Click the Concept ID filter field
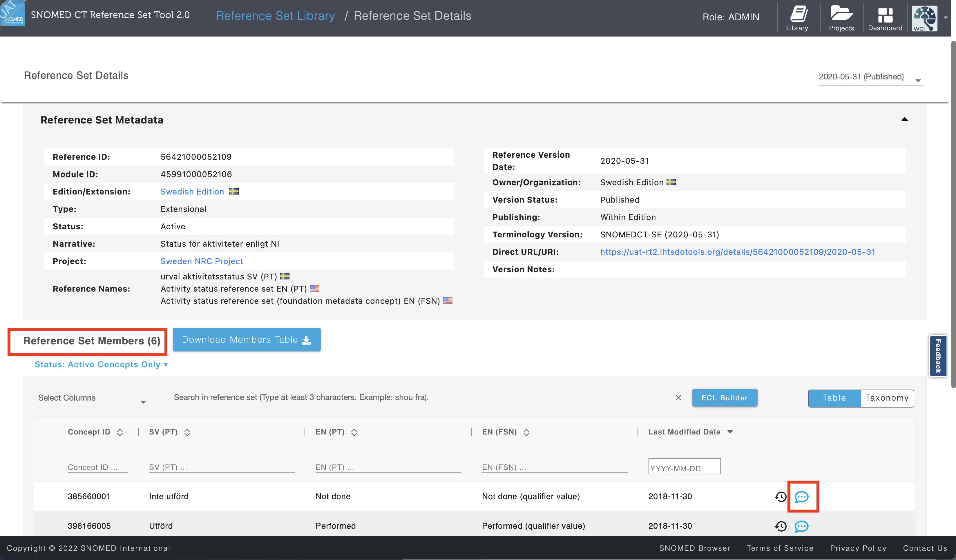956x560 pixels. (x=97, y=467)
